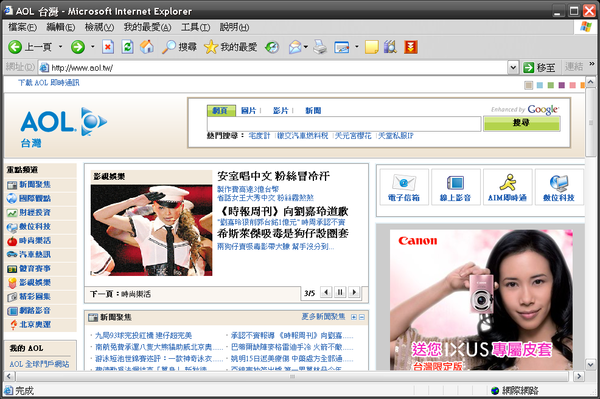Open the Research book toolbar icon
The width and height of the screenshot is (600, 399).
click(x=390, y=47)
